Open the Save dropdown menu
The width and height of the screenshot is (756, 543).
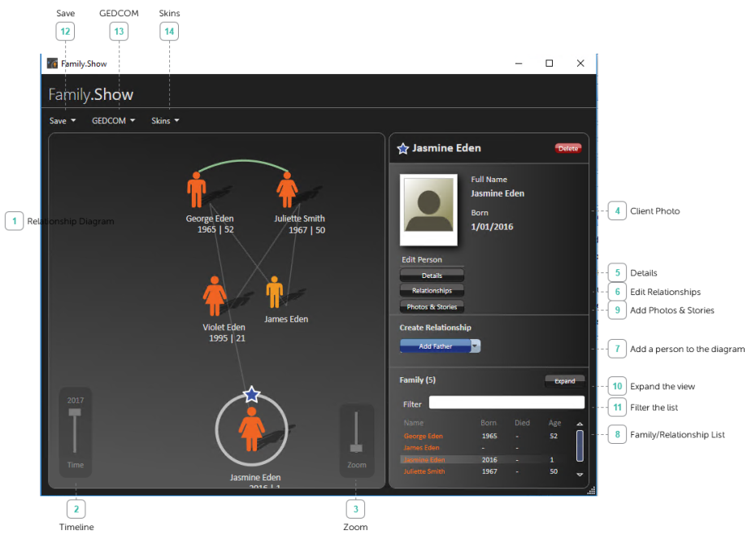(x=63, y=120)
